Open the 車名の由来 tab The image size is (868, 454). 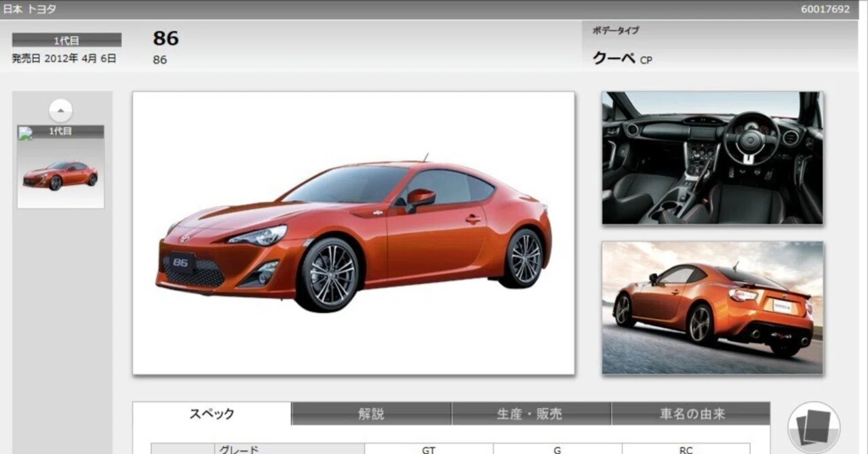[x=691, y=414]
